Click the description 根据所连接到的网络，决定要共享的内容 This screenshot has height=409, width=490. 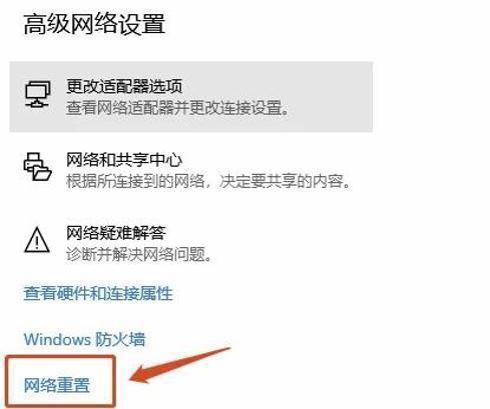(x=209, y=181)
